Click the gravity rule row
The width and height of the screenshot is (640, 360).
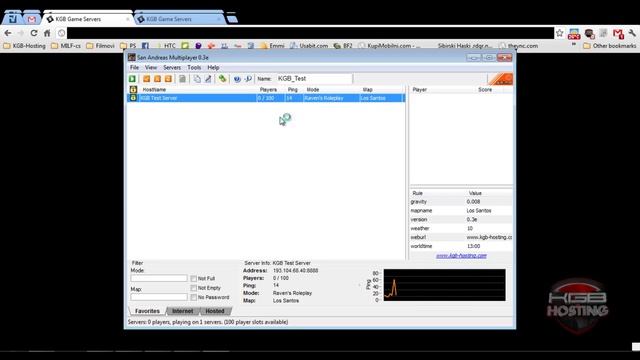[x=461, y=202]
